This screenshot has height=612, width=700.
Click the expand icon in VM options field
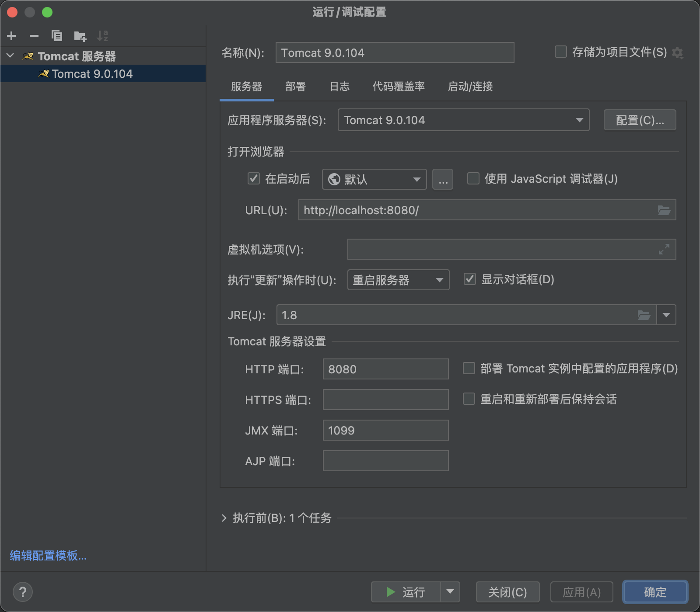tap(664, 249)
